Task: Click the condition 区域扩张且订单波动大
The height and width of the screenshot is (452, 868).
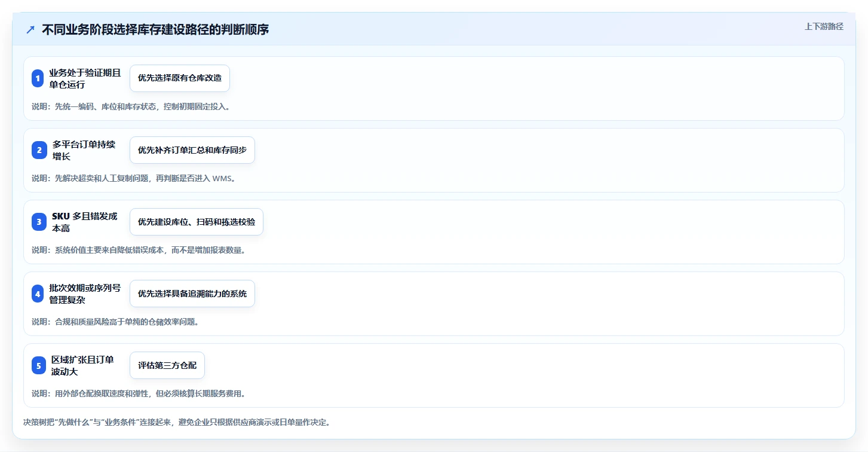Action: [82, 365]
